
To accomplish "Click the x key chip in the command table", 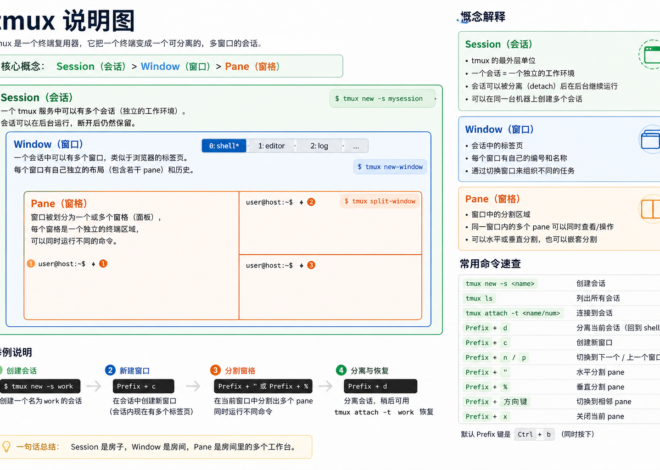I will click(x=505, y=416).
